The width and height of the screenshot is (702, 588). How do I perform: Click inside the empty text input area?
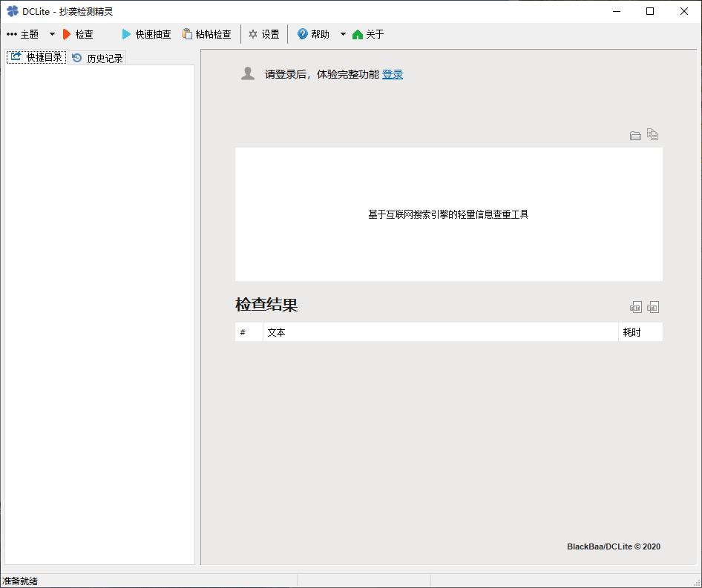[448, 214]
